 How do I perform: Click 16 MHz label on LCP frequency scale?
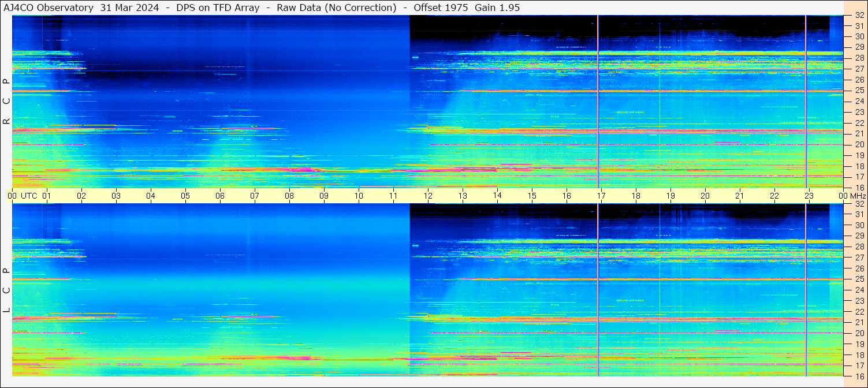coord(859,376)
